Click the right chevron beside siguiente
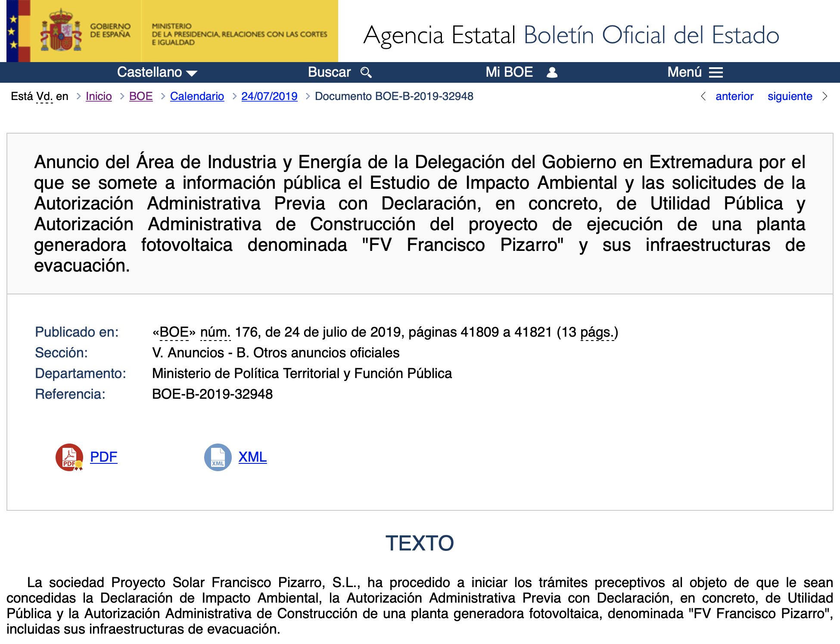 point(825,96)
